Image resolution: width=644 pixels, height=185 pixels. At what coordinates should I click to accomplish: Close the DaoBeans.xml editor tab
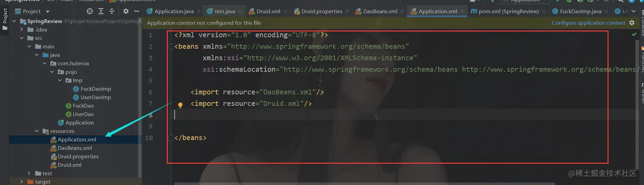(403, 12)
